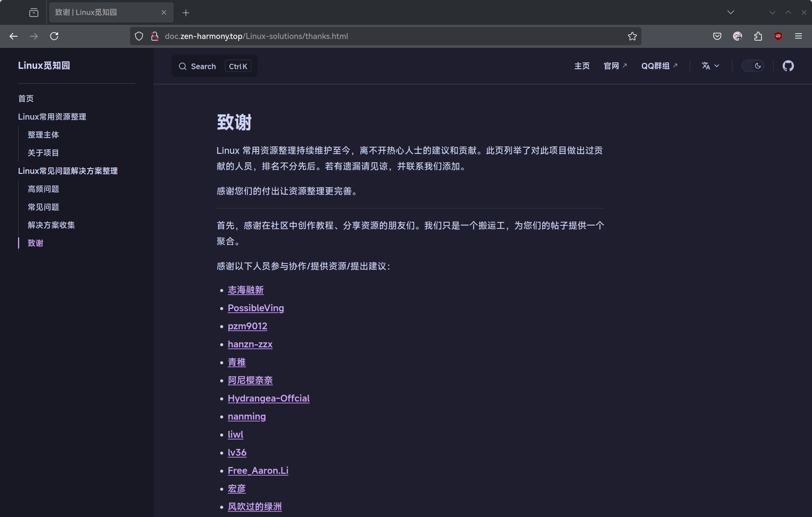Click the Firefox account avatar
The image size is (812, 517).
point(737,36)
